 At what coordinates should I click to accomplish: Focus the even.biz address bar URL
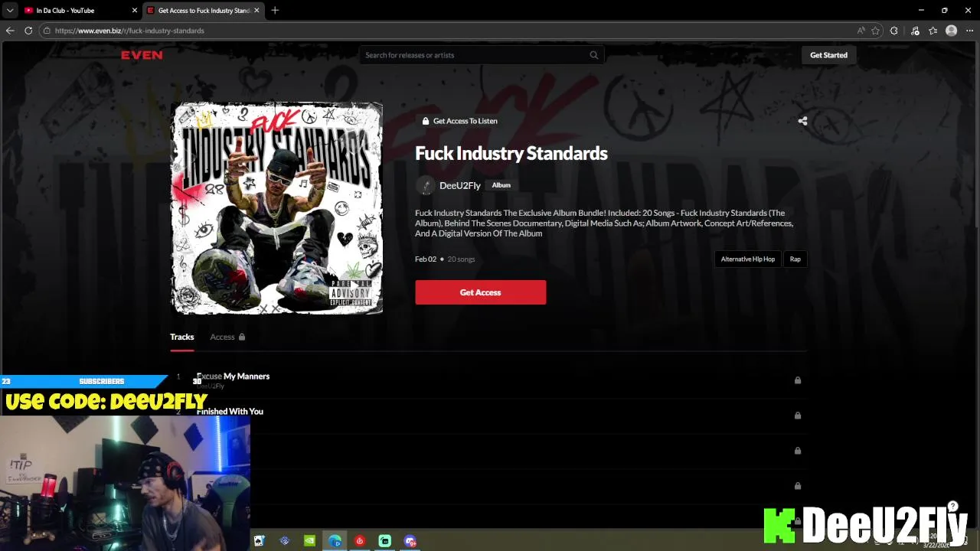[x=129, y=31]
